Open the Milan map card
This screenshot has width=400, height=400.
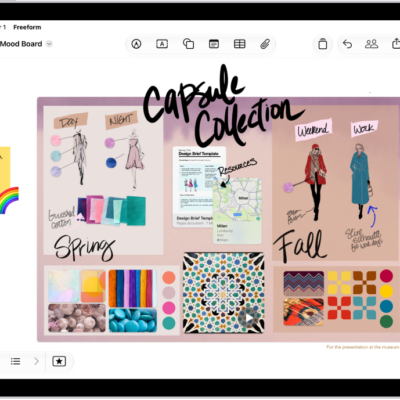click(x=237, y=210)
